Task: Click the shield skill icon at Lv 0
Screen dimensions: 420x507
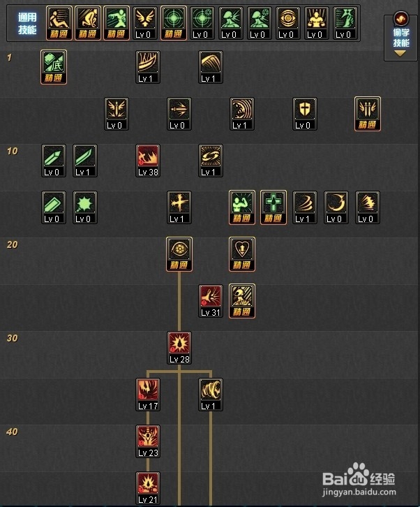Action: (x=305, y=114)
